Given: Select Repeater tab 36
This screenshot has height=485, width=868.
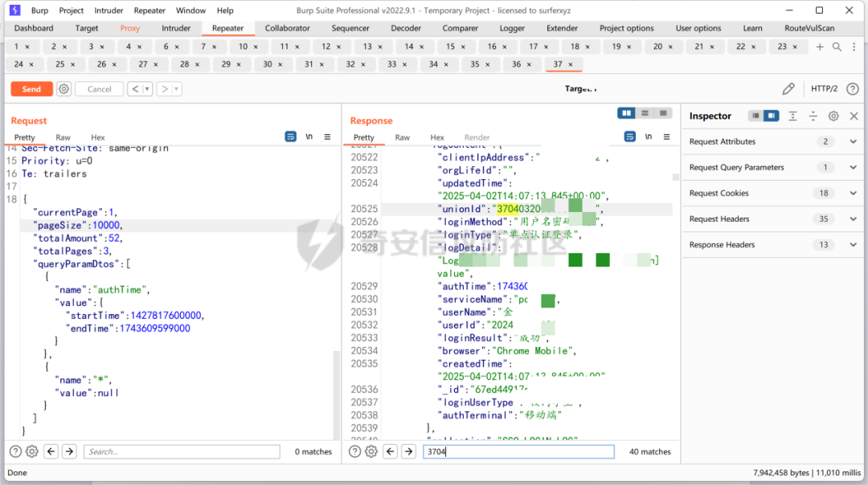Looking at the screenshot, I should [x=516, y=64].
